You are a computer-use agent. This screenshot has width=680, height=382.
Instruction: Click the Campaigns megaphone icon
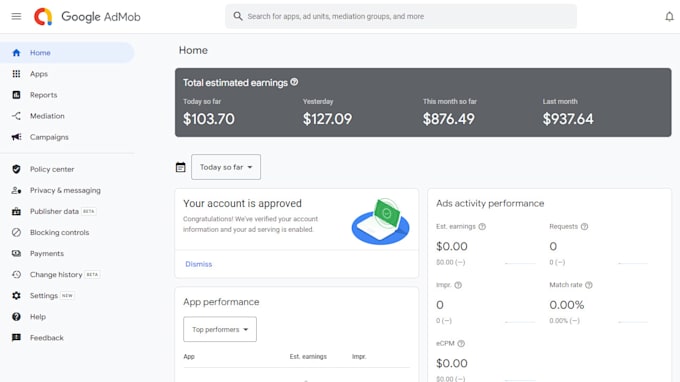[x=16, y=137]
